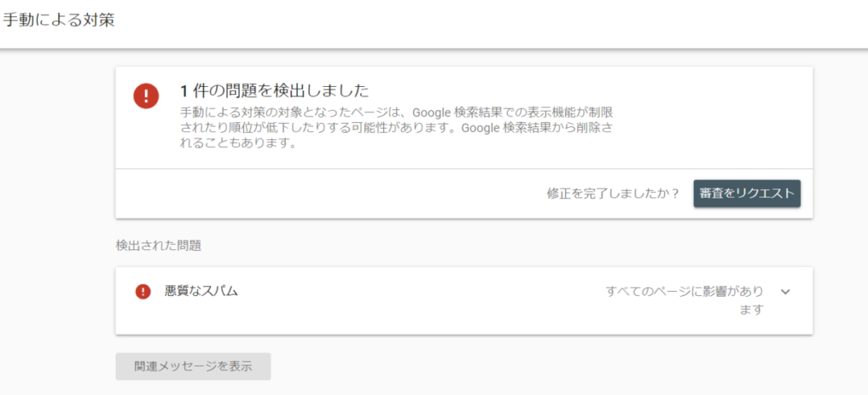The height and width of the screenshot is (395, 868).
Task: Click the first line of the manual action description
Action: pyautogui.click(x=396, y=111)
